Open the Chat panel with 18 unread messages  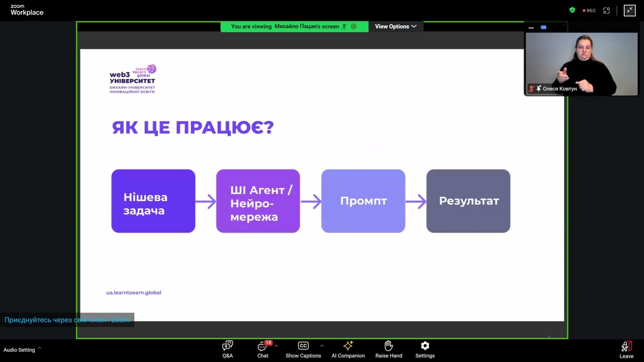click(x=262, y=349)
